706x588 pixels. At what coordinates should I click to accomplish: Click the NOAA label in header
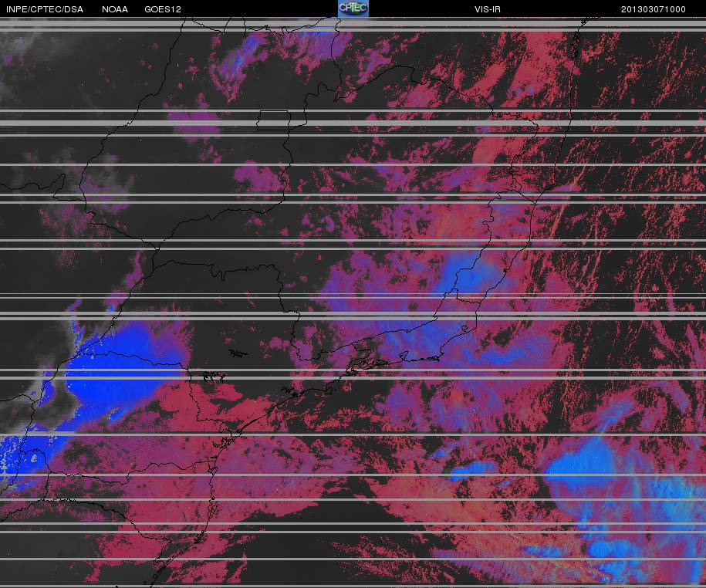pyautogui.click(x=115, y=9)
